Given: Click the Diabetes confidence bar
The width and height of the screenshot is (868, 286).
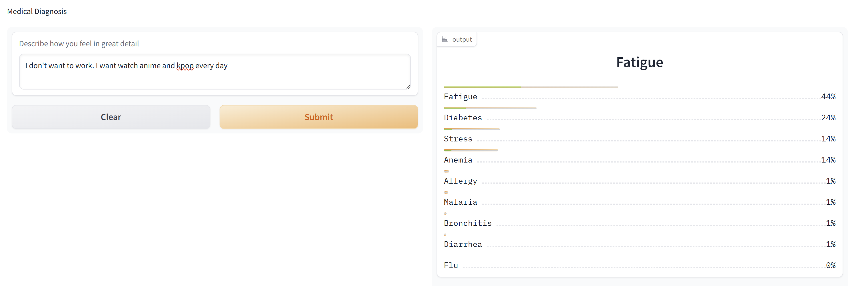Looking at the screenshot, I should click(490, 108).
